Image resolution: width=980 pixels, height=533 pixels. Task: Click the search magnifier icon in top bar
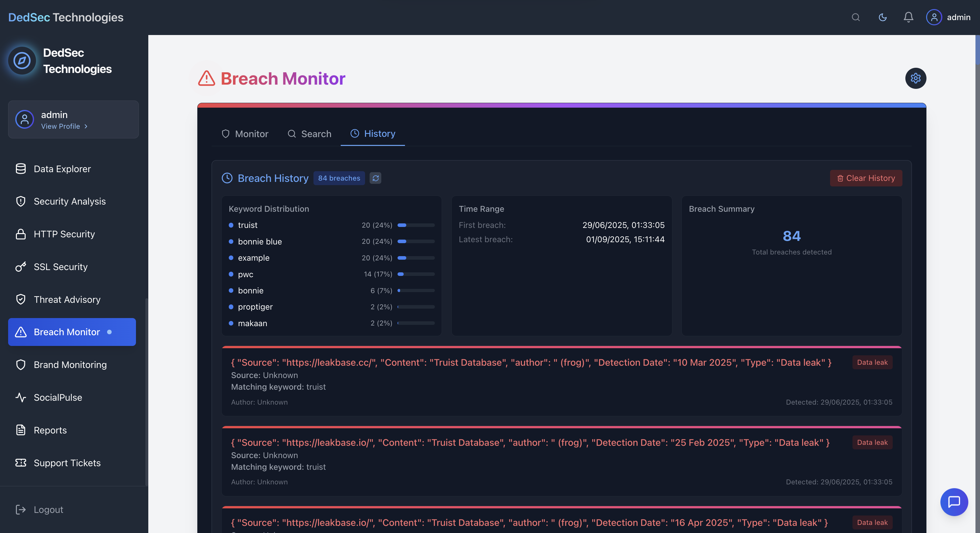click(x=856, y=17)
